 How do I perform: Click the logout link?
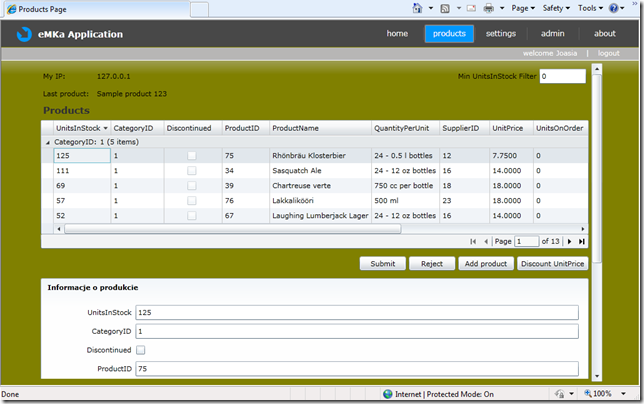tap(609, 53)
